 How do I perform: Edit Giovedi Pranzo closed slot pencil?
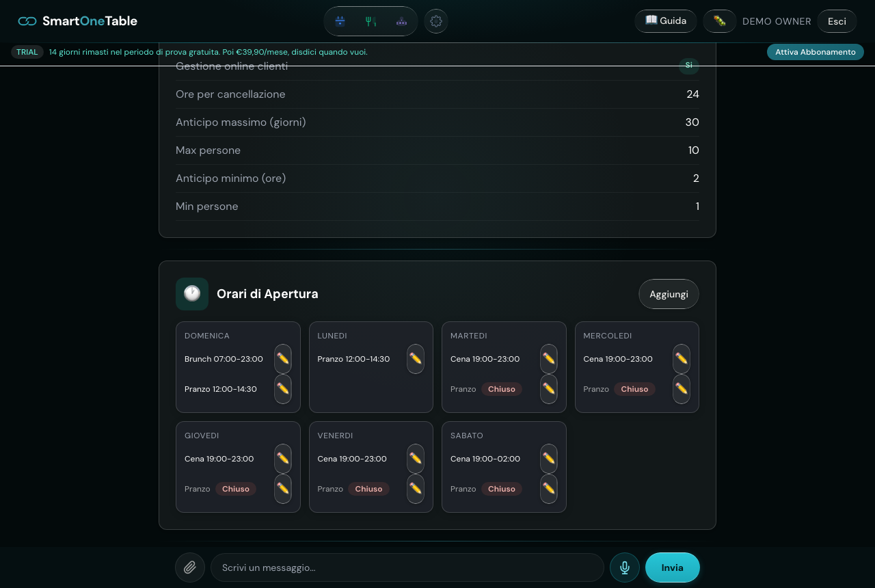tap(283, 489)
